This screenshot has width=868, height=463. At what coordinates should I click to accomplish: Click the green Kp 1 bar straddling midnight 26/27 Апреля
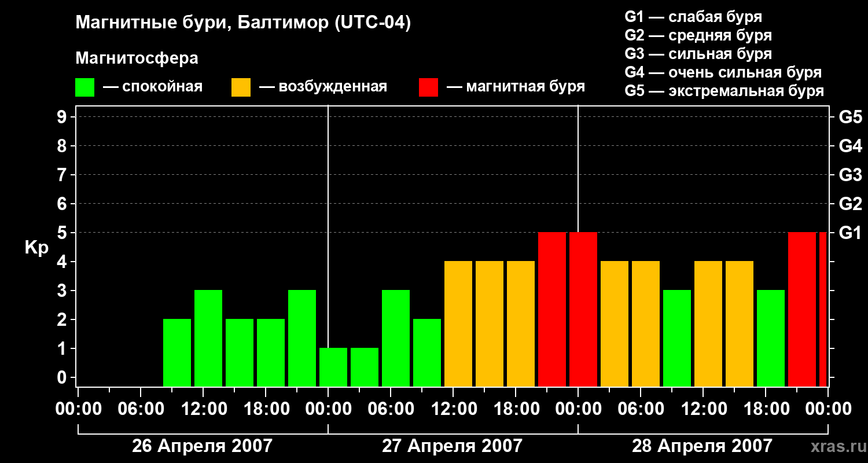pos(333,367)
